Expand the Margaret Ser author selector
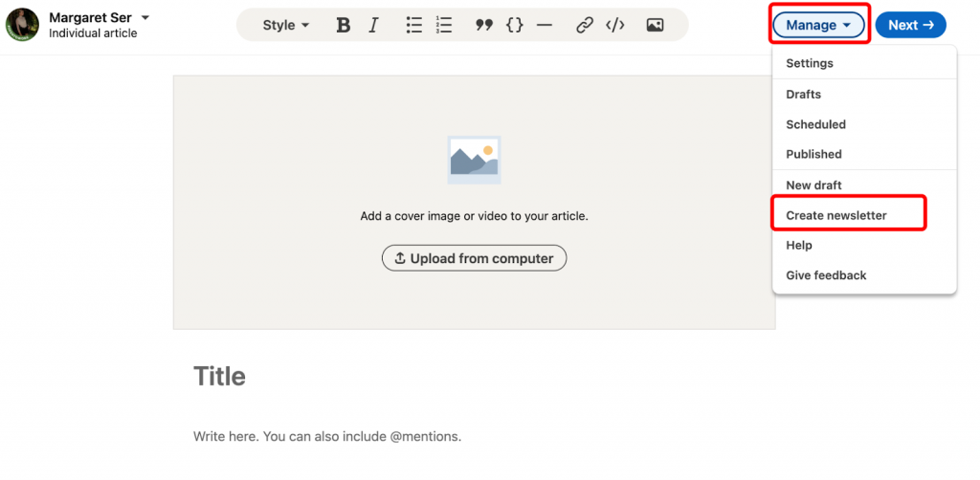980x480 pixels. tap(145, 18)
